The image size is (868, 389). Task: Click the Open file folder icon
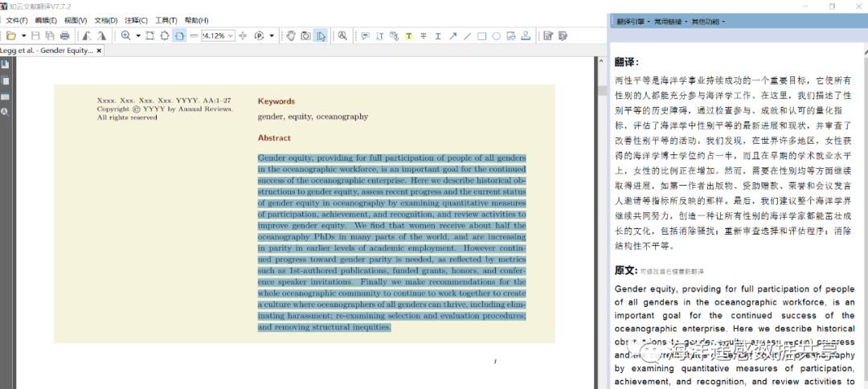[x=10, y=35]
